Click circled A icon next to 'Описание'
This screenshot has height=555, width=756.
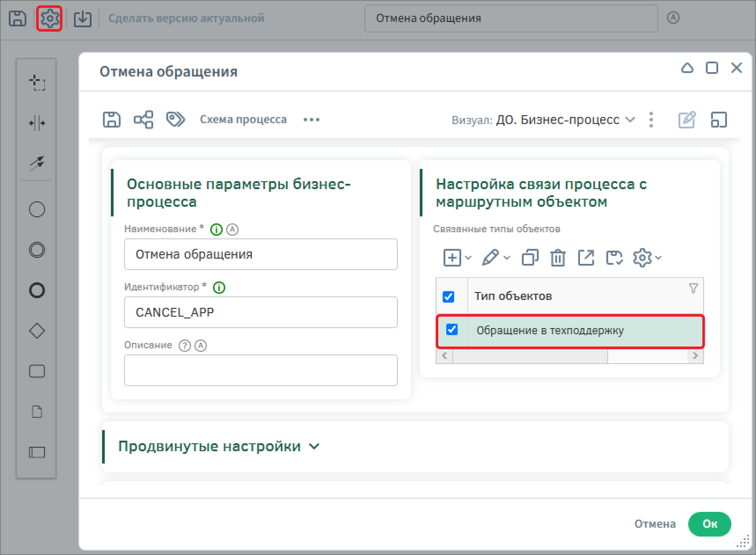click(201, 346)
